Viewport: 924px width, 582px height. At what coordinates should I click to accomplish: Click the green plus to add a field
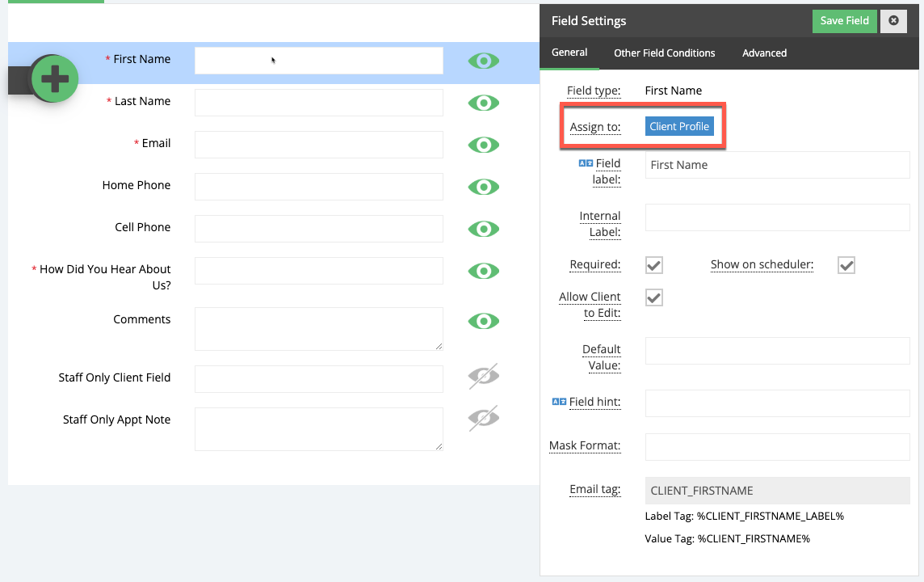tap(54, 79)
